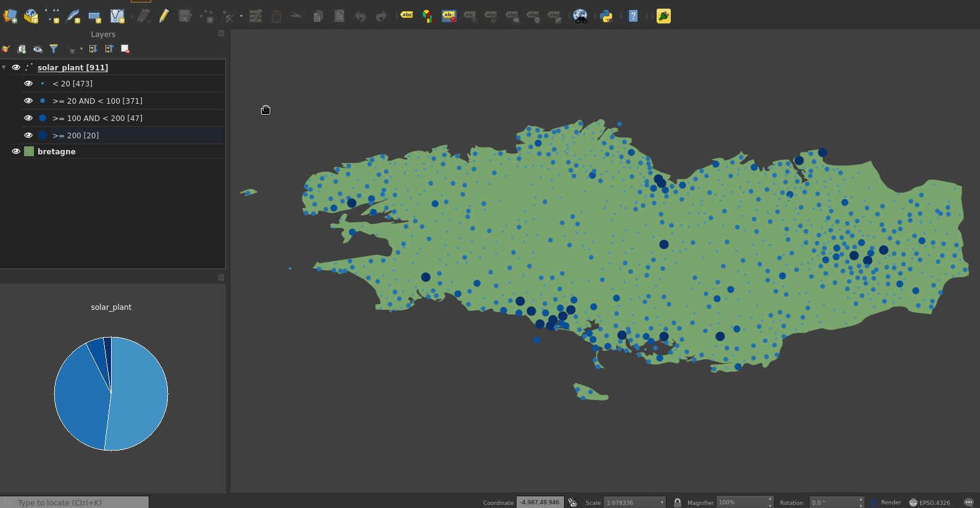
Task: Open Manage Map Themes eye icon
Action: [38, 49]
